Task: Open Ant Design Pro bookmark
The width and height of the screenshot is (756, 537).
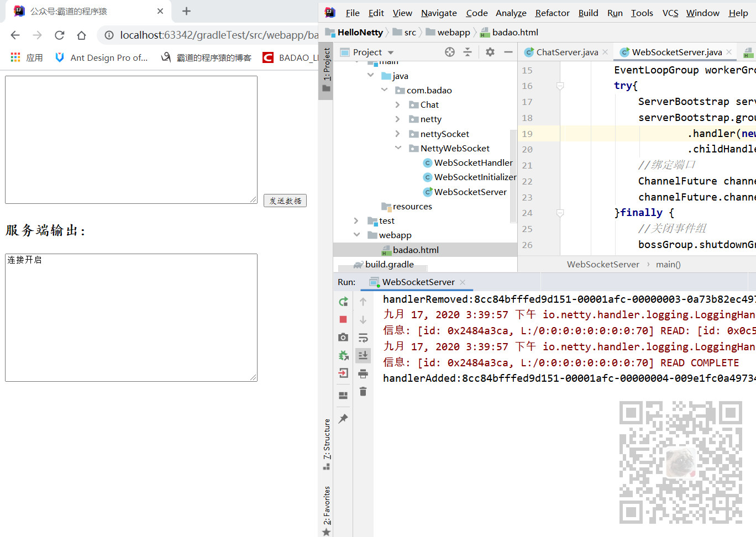Action: (102, 57)
